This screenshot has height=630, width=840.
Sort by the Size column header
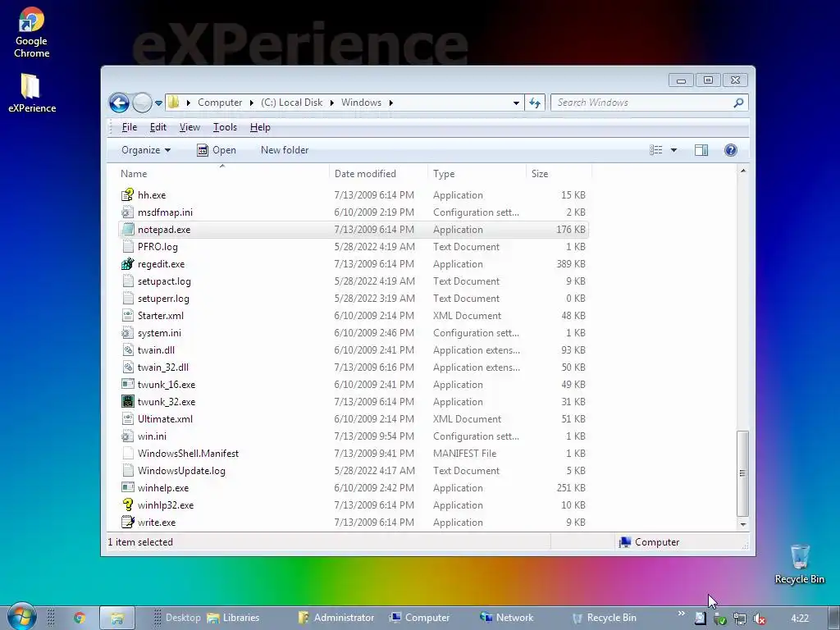pos(559,174)
